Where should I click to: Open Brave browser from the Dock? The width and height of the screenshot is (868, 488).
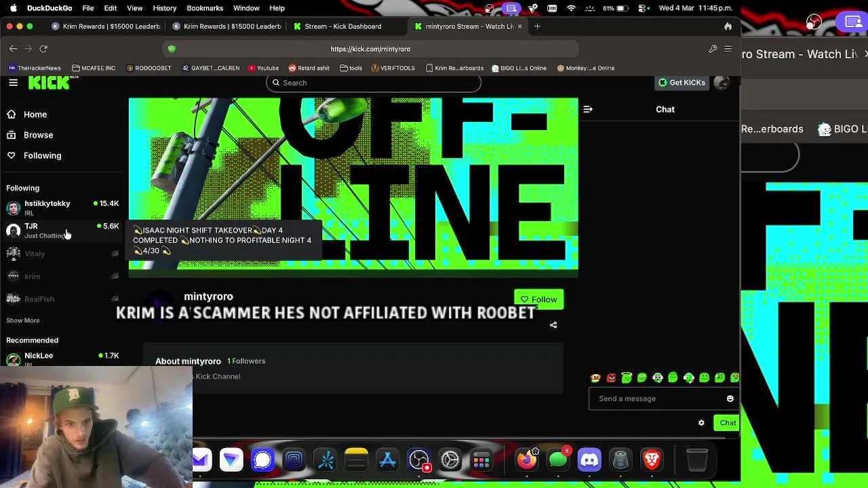652,460
